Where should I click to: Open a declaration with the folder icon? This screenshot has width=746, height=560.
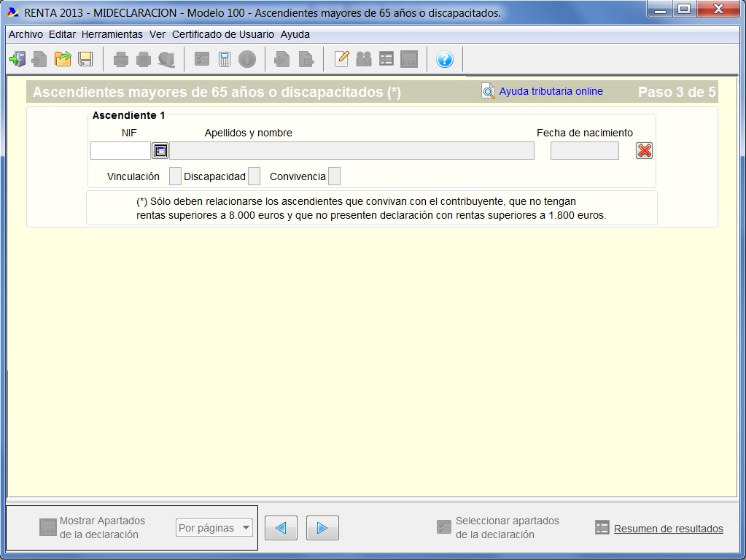tap(63, 60)
